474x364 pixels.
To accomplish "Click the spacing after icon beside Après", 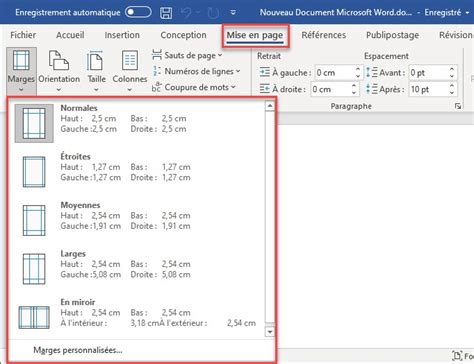I will (372, 89).
